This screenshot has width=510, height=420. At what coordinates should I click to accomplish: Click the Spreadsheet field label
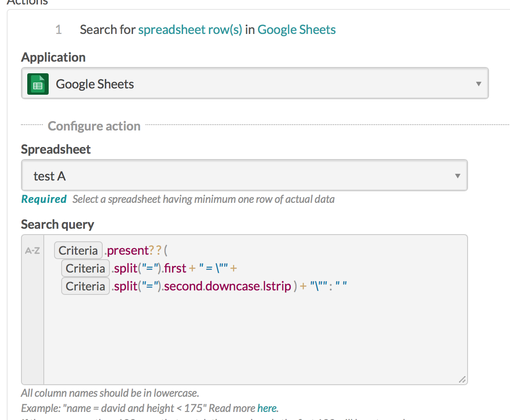56,149
